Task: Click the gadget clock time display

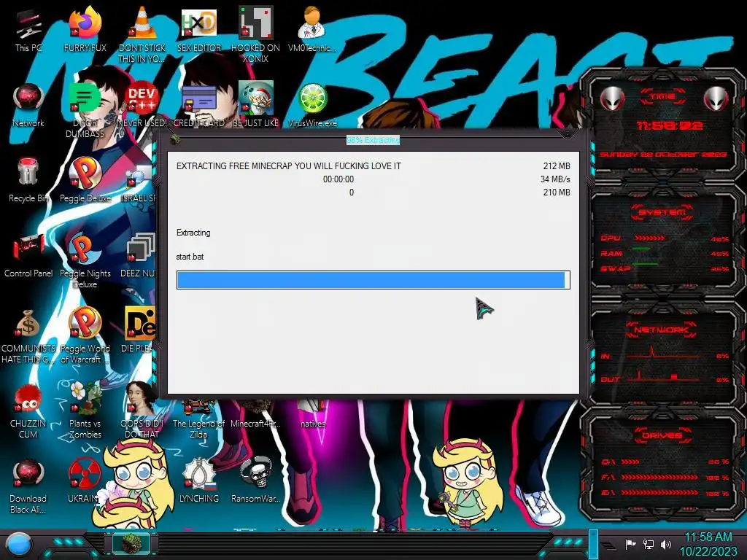Action: click(670, 125)
